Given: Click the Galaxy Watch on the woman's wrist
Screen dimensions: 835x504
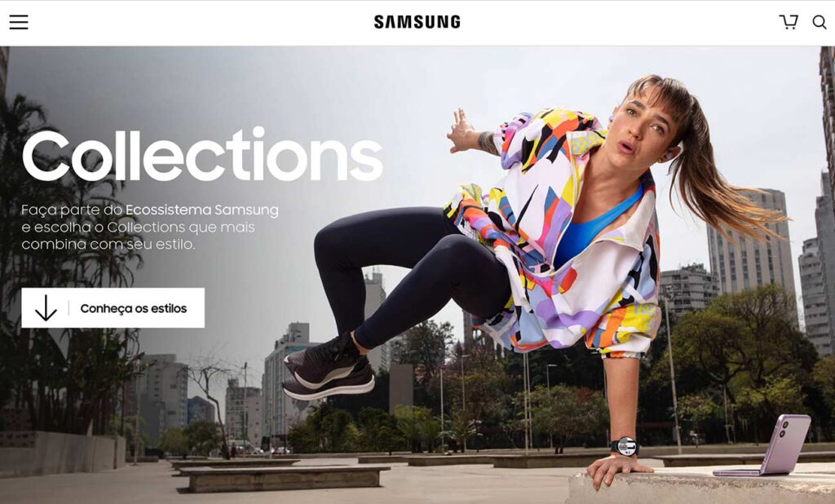Looking at the screenshot, I should 624,446.
